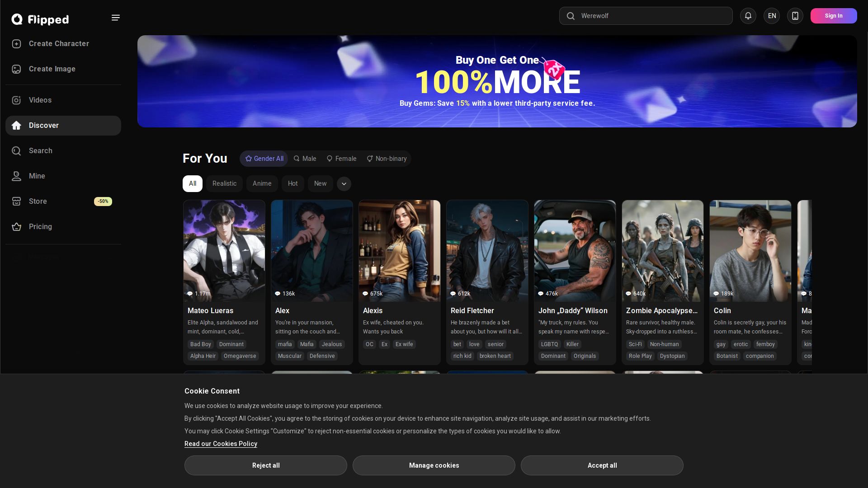Screen dimensions: 868x488
Task: Select the Gender All filter
Action: coord(264,159)
